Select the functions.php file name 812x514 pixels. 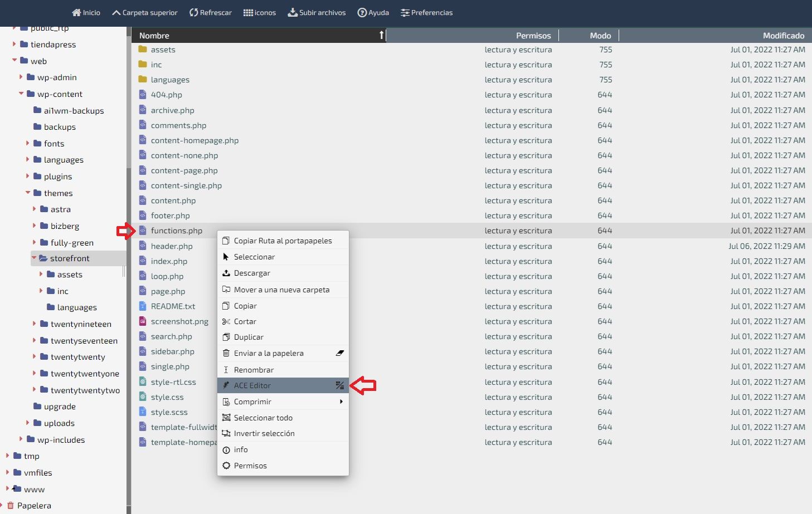pos(177,231)
